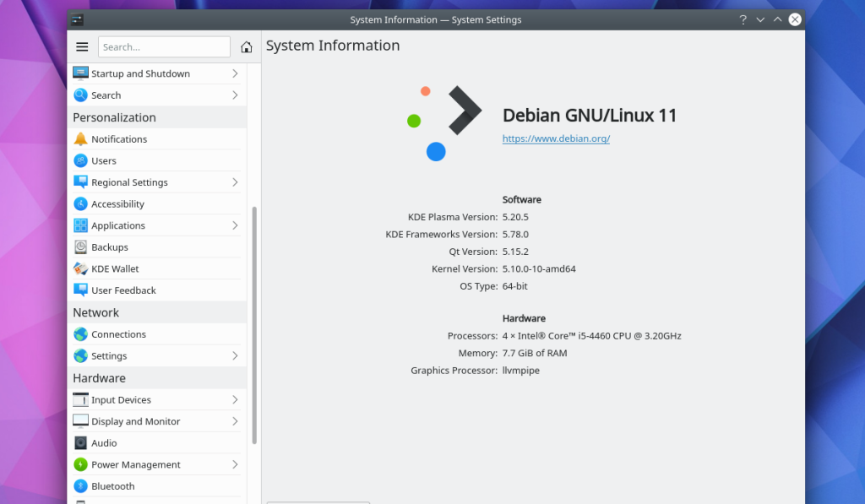865x504 pixels.
Task: Click the Search magnifier icon
Action: [80, 95]
